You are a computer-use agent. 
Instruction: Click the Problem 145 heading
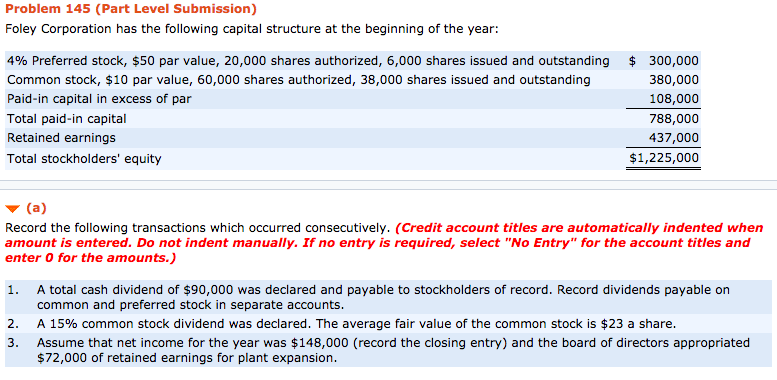tap(131, 8)
